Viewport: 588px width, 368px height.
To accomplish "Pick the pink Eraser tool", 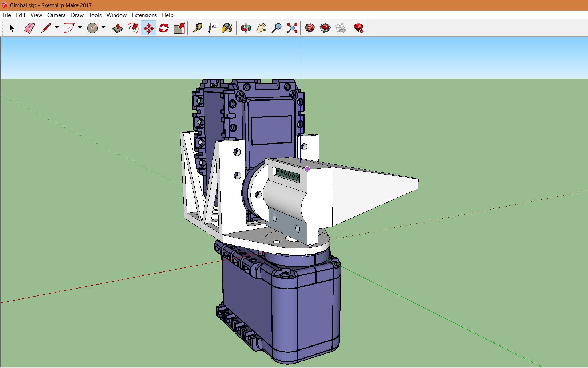I will [29, 28].
